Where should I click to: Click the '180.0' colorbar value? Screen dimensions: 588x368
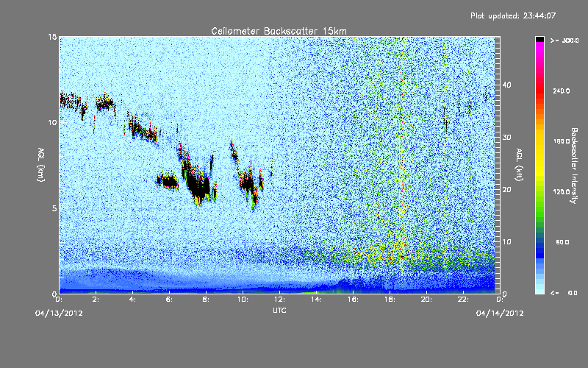562,141
